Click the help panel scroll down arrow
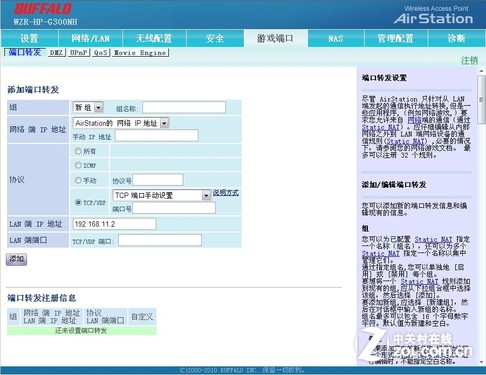 [x=481, y=362]
